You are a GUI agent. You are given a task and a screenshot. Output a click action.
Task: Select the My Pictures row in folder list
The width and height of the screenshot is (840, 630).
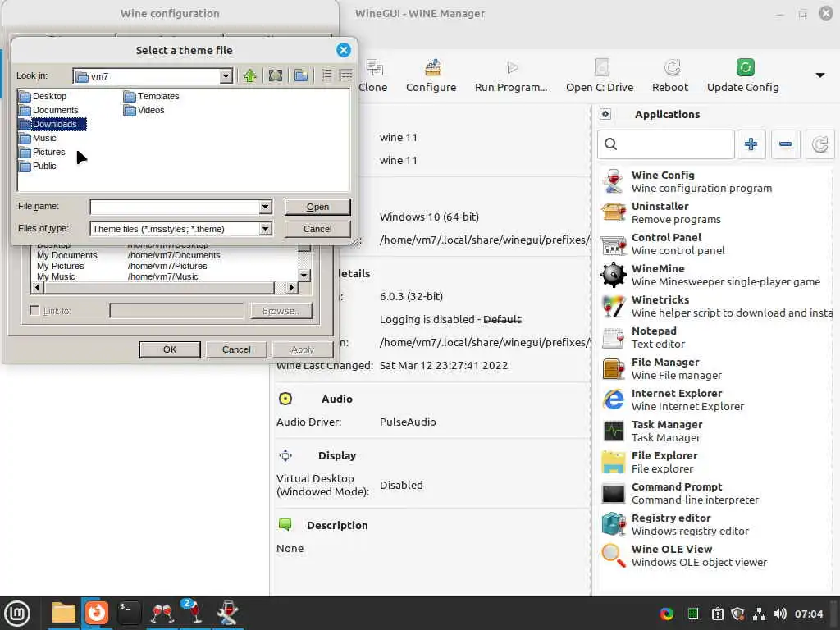(x=163, y=266)
